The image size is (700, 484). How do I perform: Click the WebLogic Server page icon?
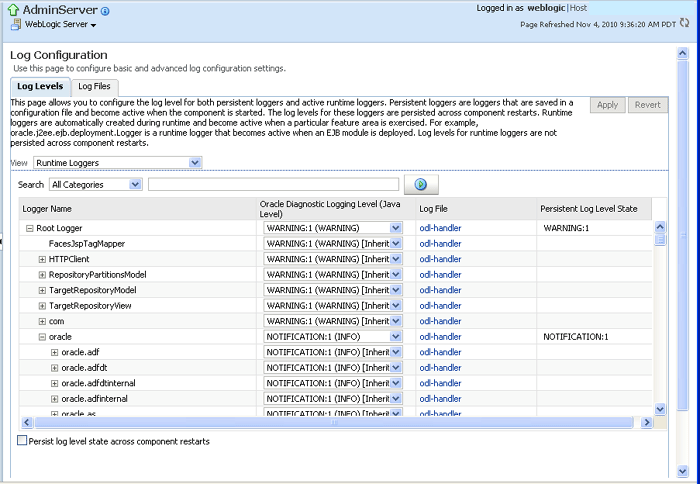pos(16,25)
